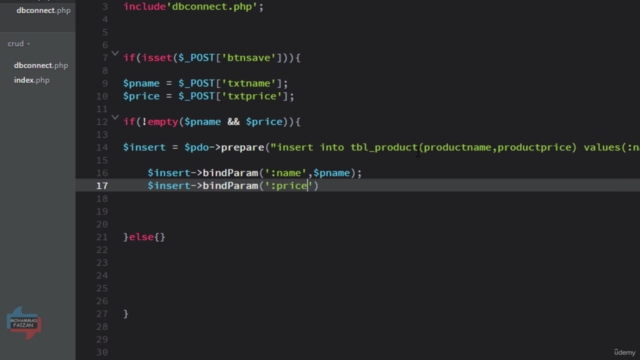
Task: Click bindParam on line 17
Action: [230, 186]
